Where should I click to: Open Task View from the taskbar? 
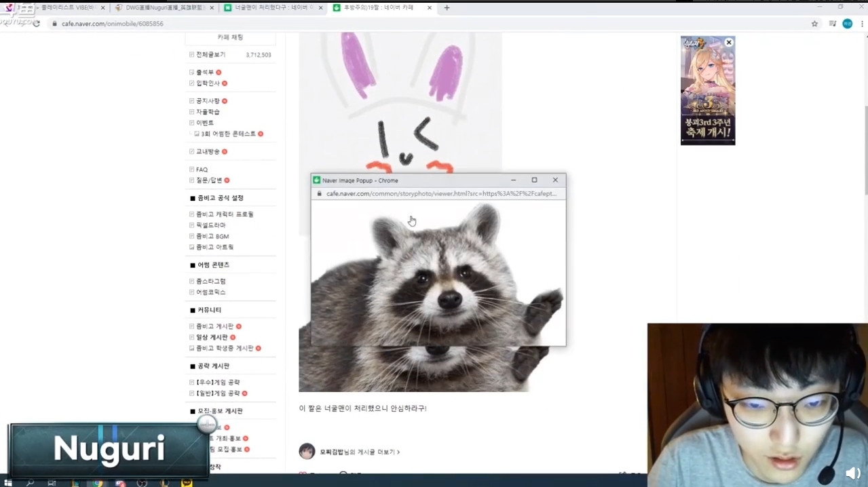(x=52, y=482)
